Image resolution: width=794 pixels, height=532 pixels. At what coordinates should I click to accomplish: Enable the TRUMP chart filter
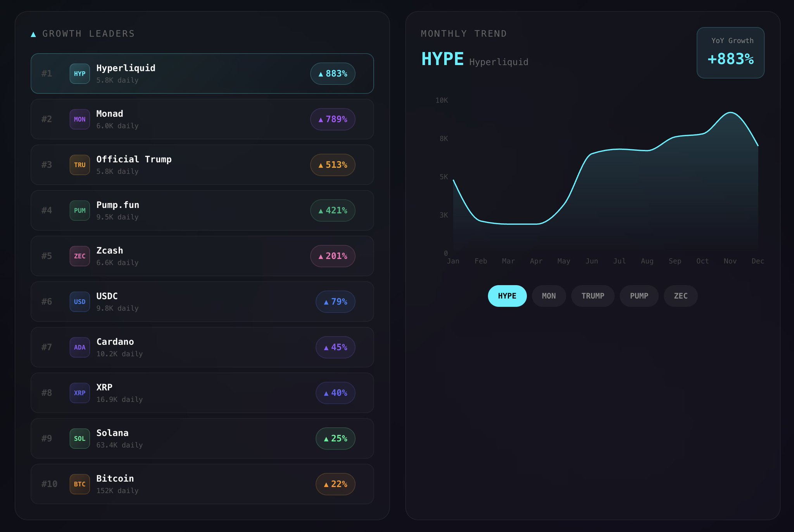pyautogui.click(x=593, y=296)
